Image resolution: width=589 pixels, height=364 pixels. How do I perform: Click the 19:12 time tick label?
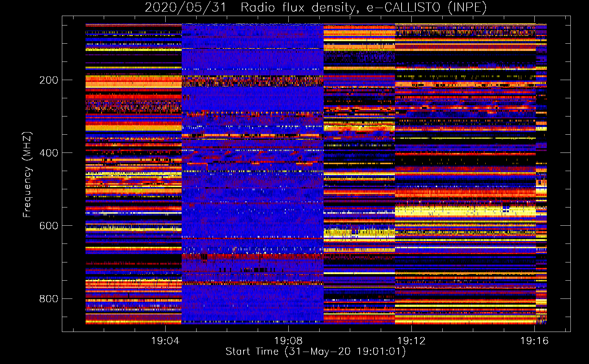click(x=411, y=341)
